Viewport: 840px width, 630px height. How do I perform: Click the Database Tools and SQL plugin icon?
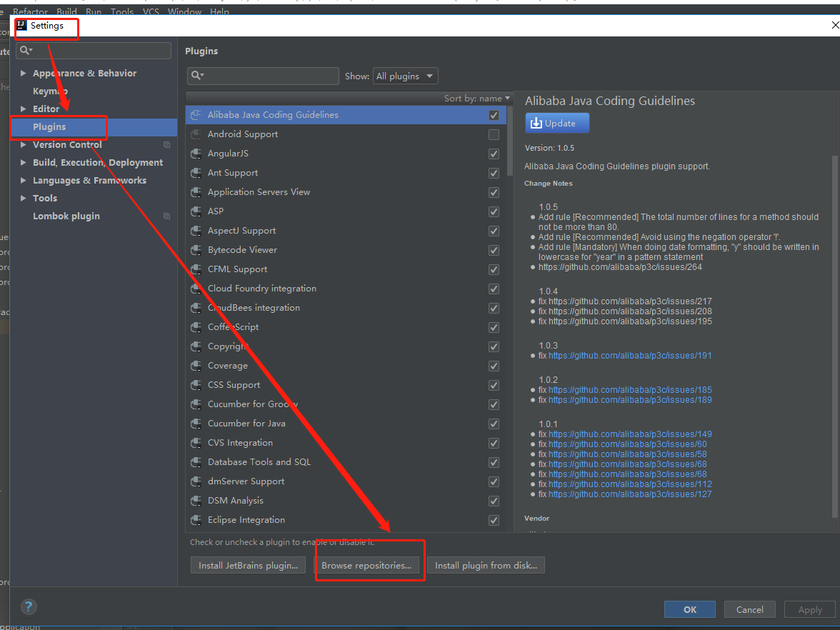click(196, 461)
